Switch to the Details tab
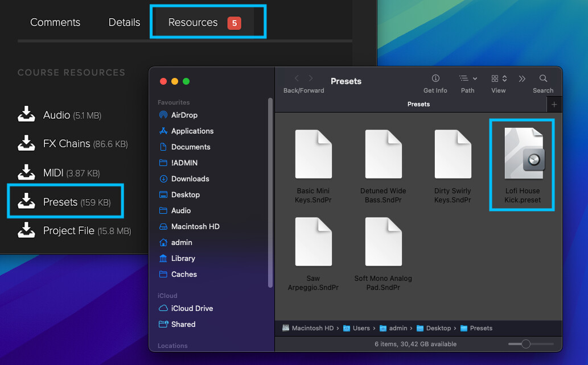The width and height of the screenshot is (588, 365). [x=124, y=23]
